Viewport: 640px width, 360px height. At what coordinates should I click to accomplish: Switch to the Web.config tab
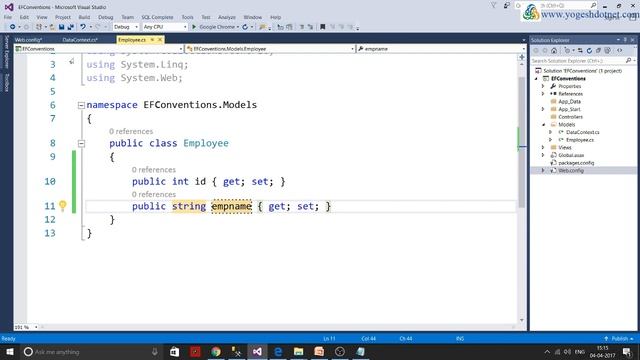28,40
